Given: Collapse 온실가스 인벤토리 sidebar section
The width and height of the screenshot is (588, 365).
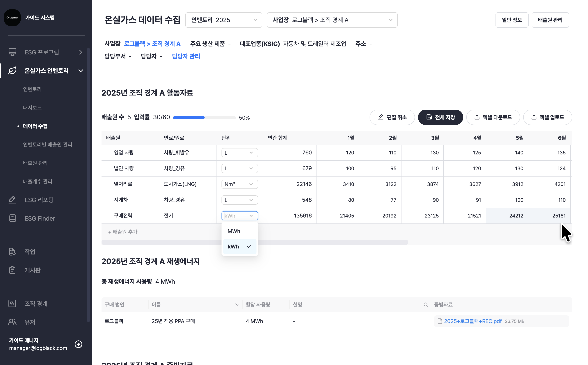Looking at the screenshot, I should (x=81, y=71).
